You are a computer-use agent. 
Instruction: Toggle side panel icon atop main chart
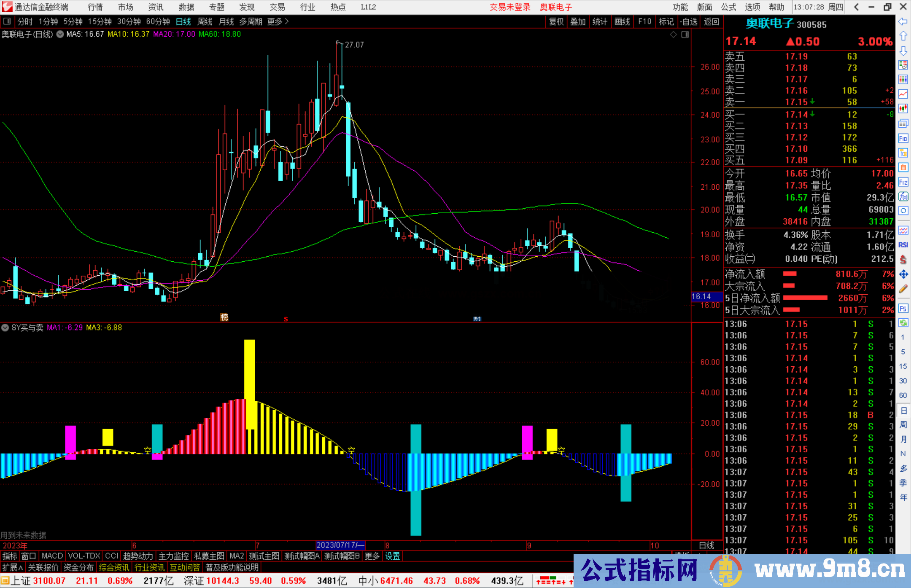685,35
